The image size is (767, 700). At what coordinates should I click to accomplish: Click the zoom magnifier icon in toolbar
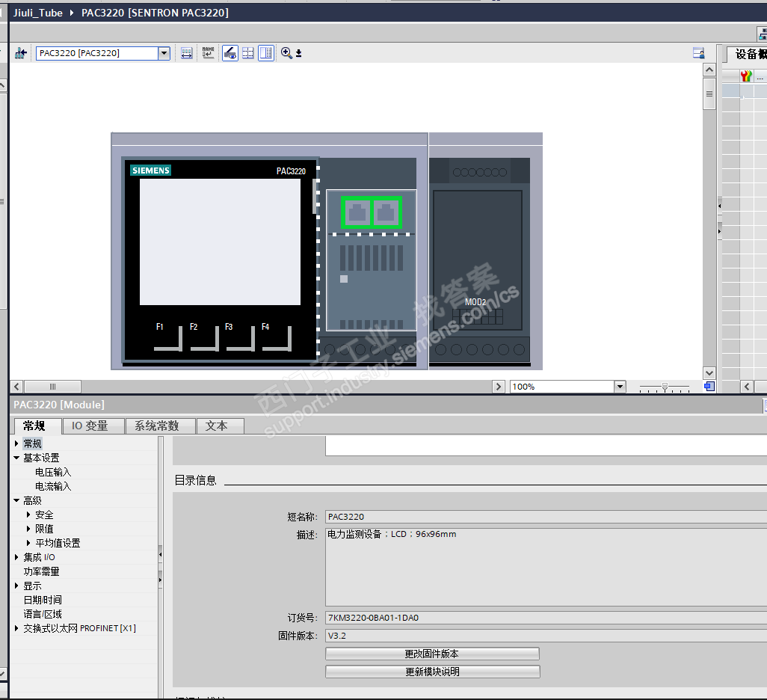pyautogui.click(x=286, y=53)
